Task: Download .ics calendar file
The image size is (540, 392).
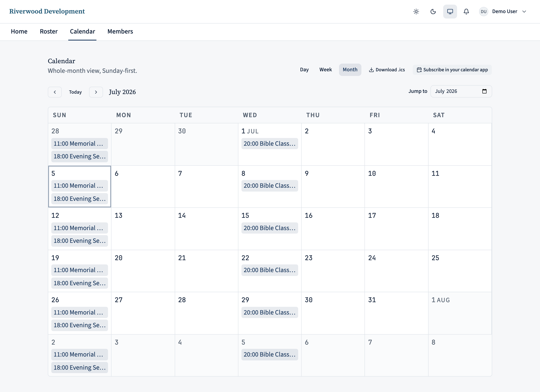Action: click(x=387, y=70)
